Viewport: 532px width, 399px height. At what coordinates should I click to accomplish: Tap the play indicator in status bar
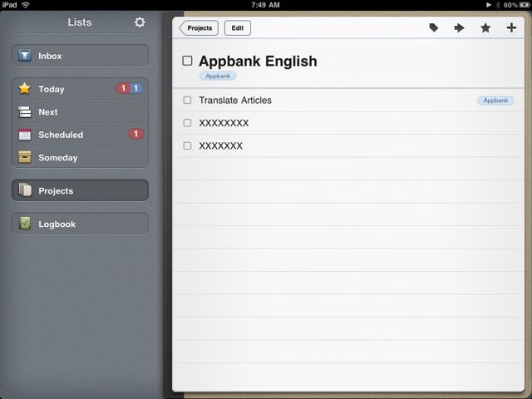[x=489, y=5]
